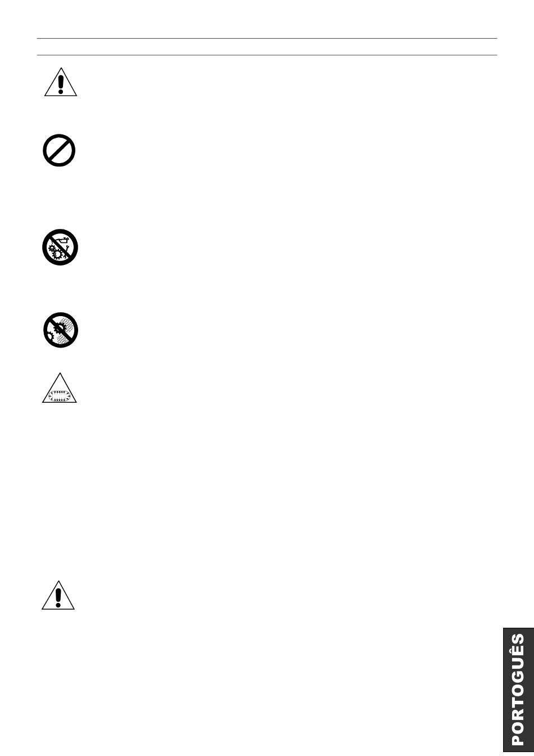Click the letter P on the black language tab
This screenshot has height=756, width=534.
coord(516,737)
